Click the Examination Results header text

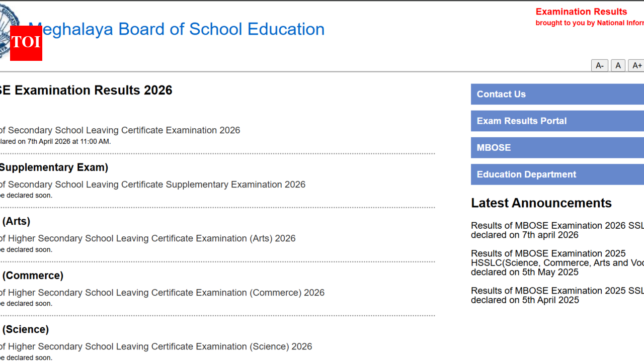(x=581, y=12)
